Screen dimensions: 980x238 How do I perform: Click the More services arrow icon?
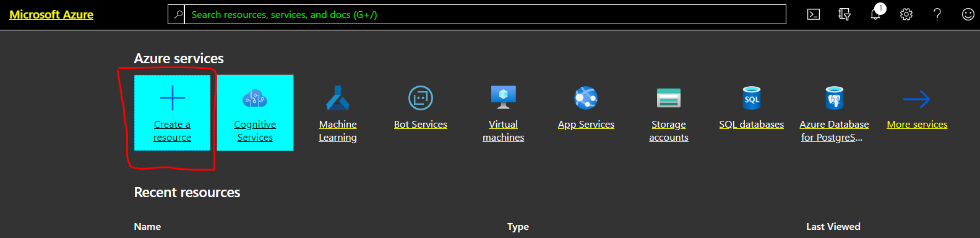click(x=917, y=99)
